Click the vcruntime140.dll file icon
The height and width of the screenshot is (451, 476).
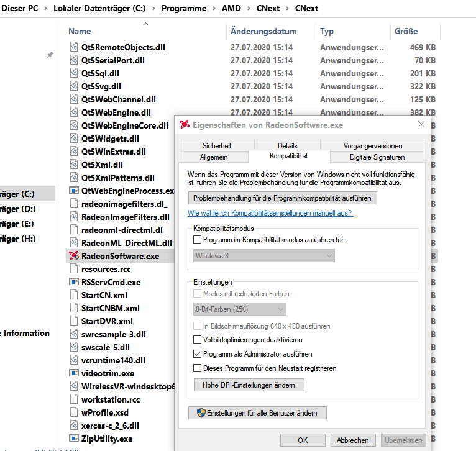[74, 360]
